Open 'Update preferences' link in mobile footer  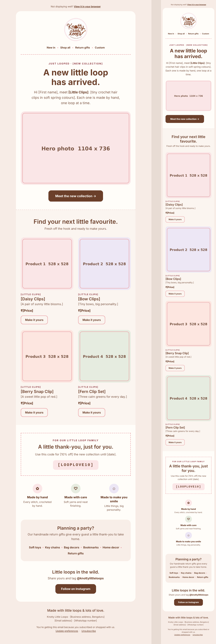click(x=182, y=634)
